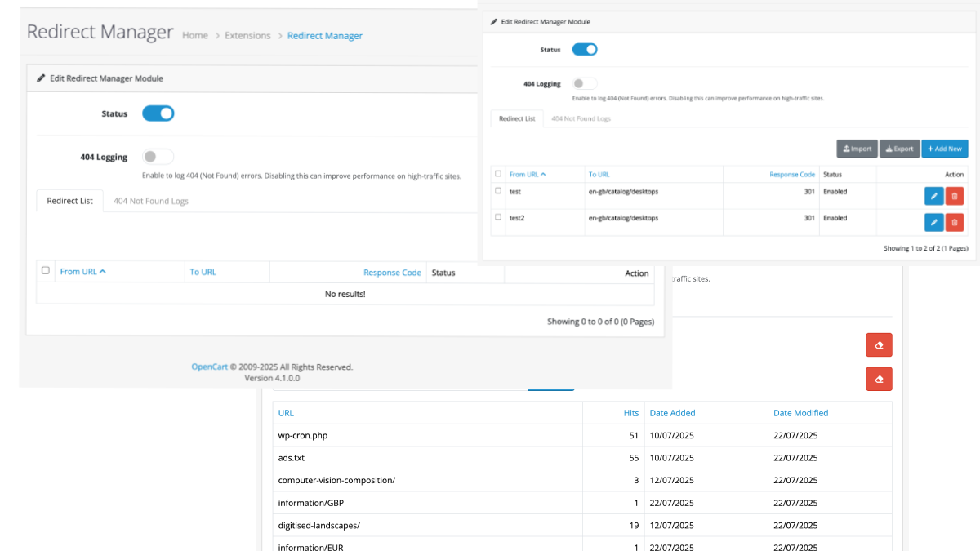980x551 pixels.
Task: Sort the top-right table by To URL
Action: [599, 174]
